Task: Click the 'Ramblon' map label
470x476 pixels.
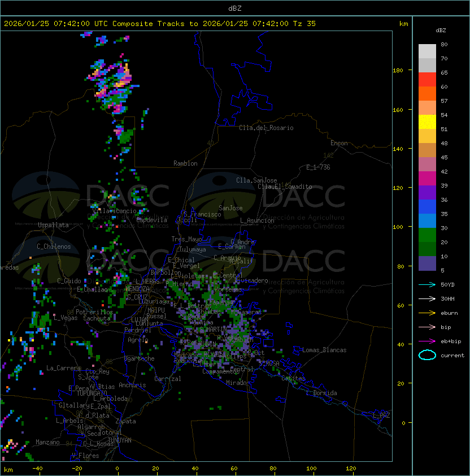Action: click(185, 163)
